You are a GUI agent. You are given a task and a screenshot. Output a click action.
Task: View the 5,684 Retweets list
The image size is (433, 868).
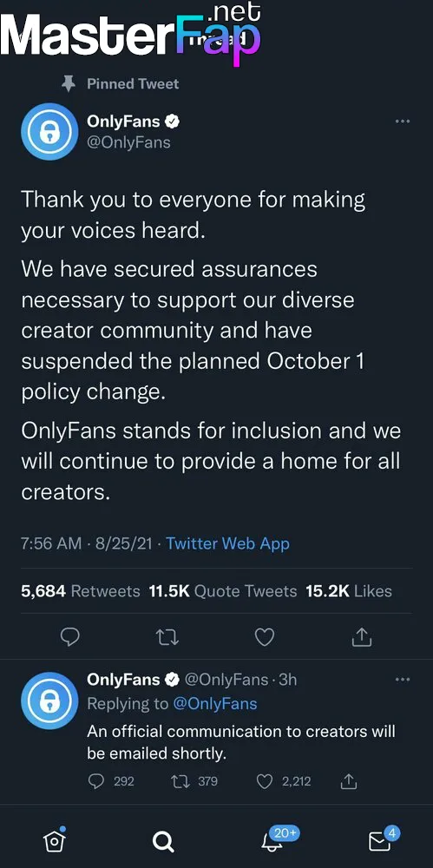81,590
